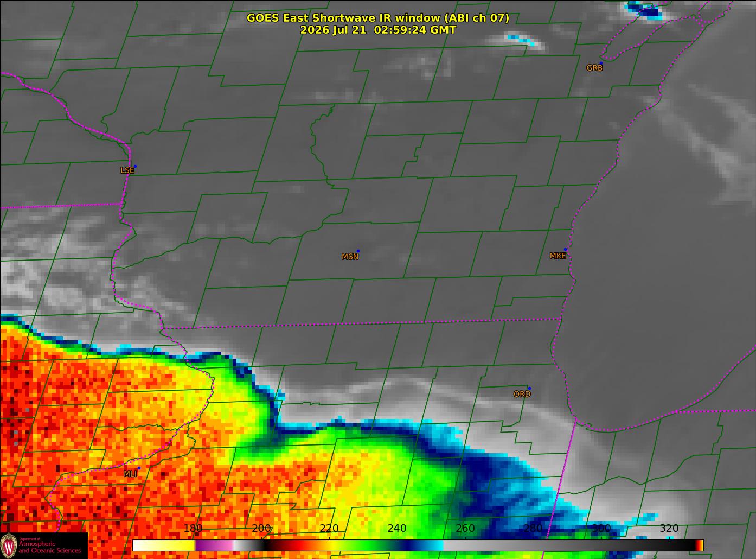Click the 180 label on the colorbar
Viewport: 756px width, 559px height.
tap(193, 529)
